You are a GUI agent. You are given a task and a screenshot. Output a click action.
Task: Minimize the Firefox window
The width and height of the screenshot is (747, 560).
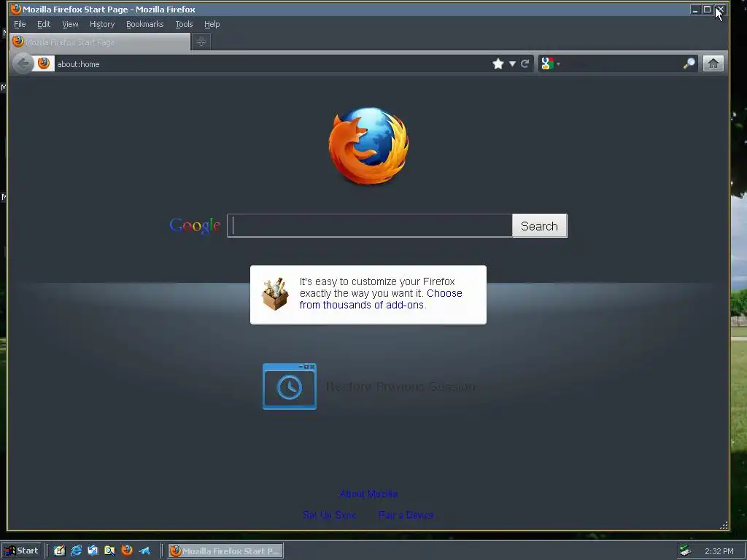[x=695, y=9]
